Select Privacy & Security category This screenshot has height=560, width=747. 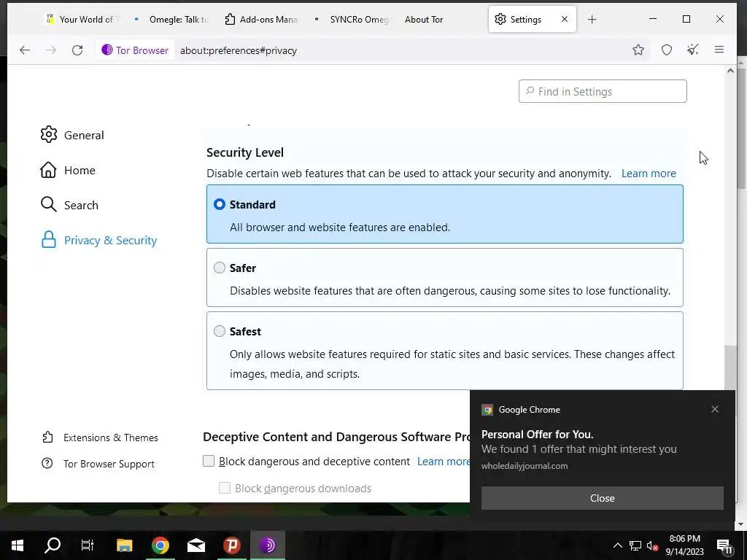[x=98, y=240]
